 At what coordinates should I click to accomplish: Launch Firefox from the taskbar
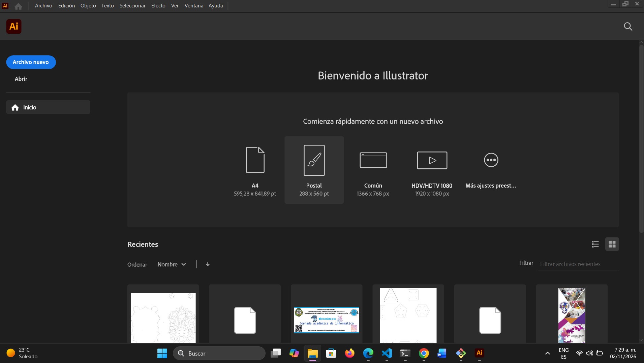coord(350,353)
